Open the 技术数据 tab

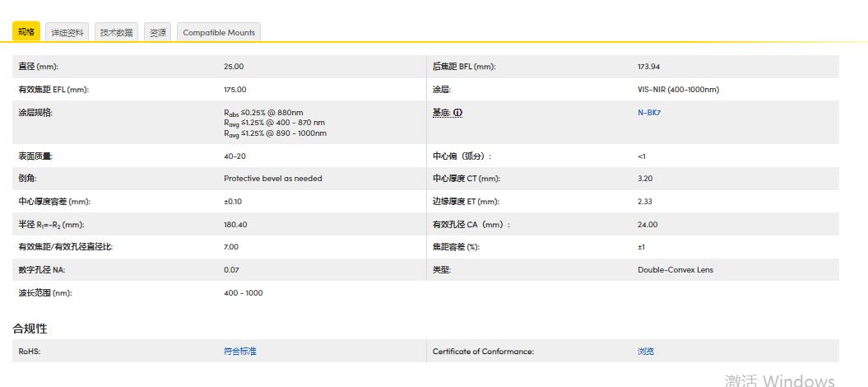(116, 33)
